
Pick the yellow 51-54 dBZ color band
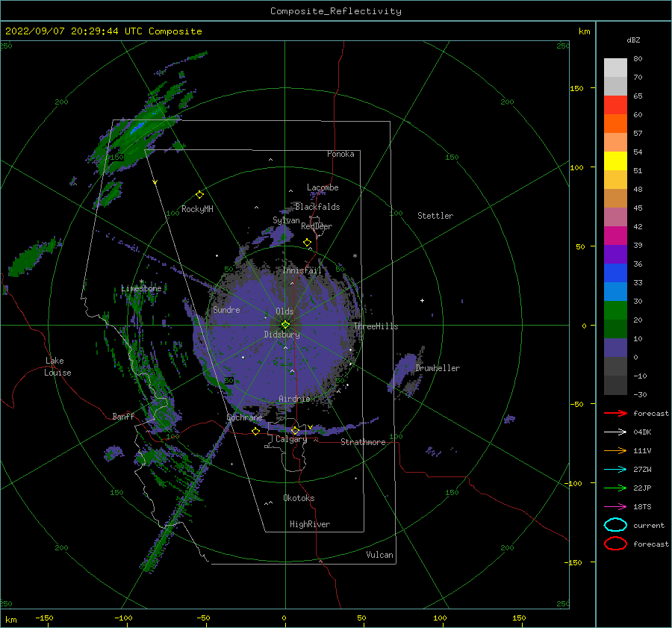tap(615, 161)
